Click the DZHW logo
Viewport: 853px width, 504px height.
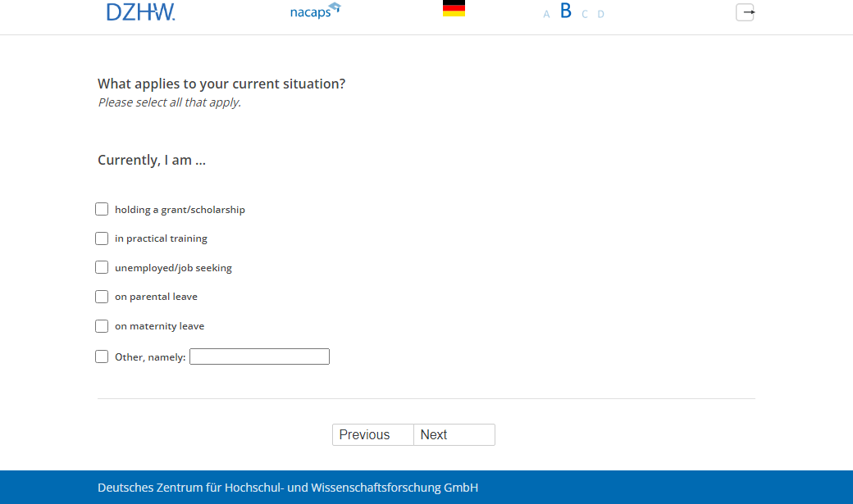coord(140,12)
